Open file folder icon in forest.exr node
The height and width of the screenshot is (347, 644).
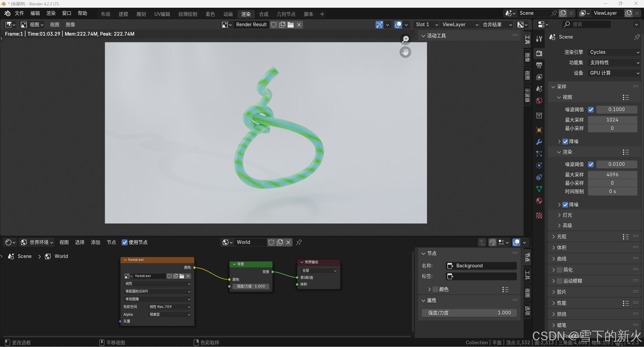(x=182, y=276)
